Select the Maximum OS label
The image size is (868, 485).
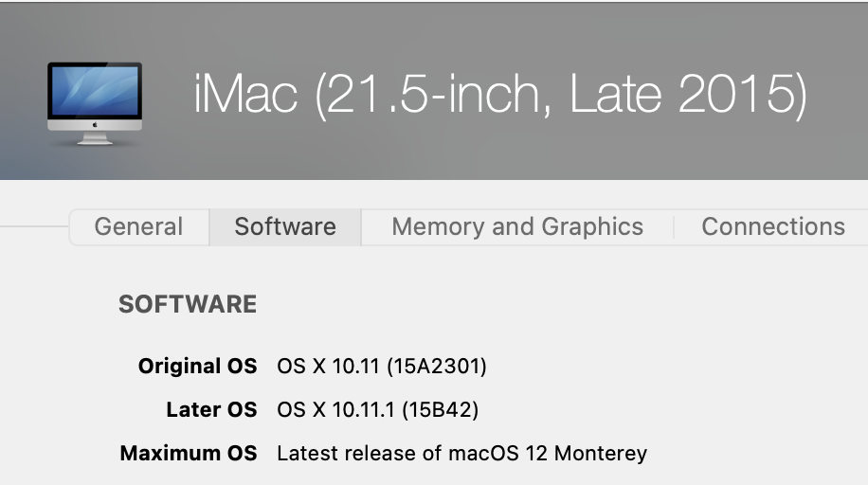189,454
